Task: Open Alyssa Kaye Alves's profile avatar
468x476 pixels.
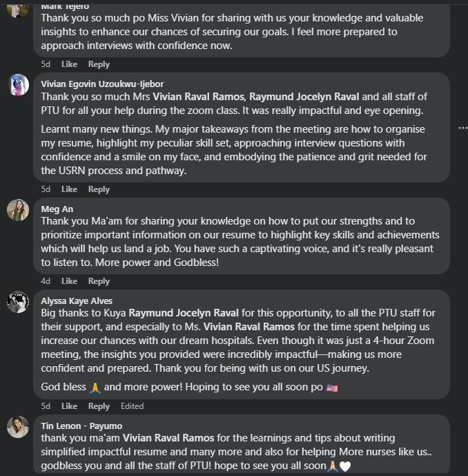Action: coord(18,302)
